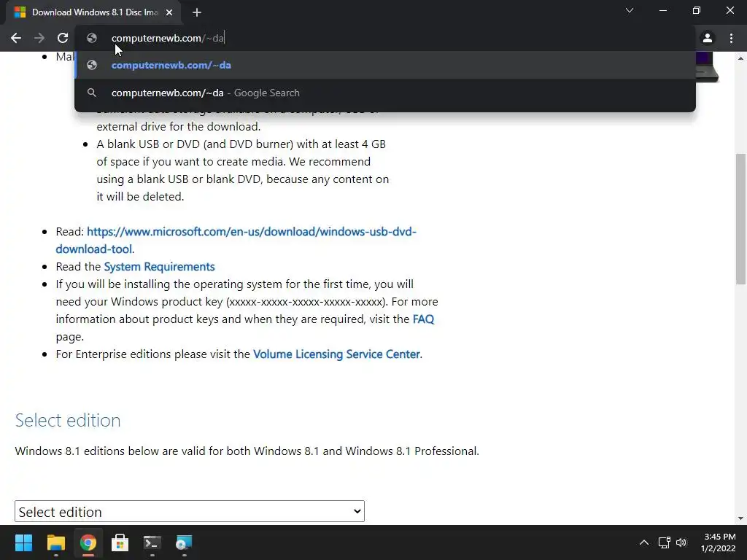
Task: Click the scrollbar down arrow
Action: [740, 518]
